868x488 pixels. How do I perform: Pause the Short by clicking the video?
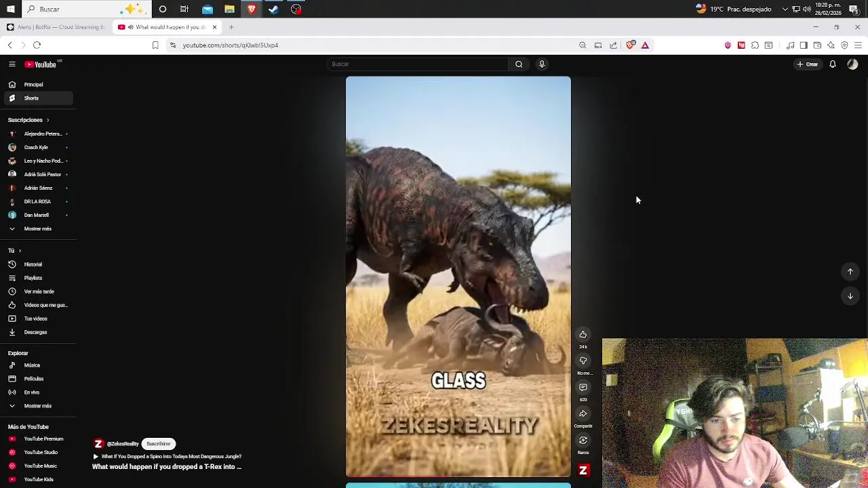pyautogui.click(x=458, y=277)
